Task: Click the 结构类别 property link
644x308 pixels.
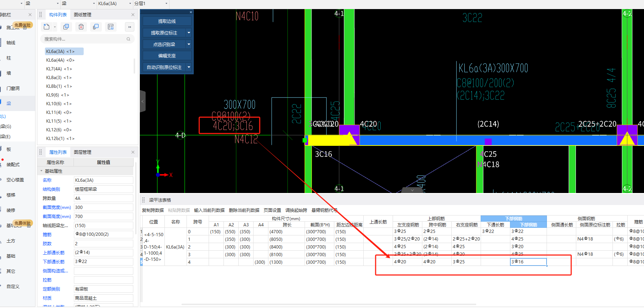Action: [51, 189]
